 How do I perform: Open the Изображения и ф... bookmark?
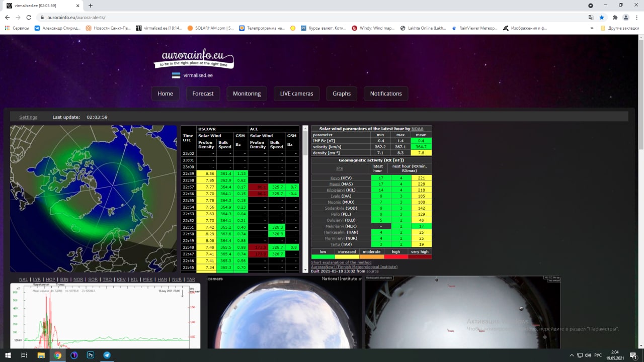click(x=525, y=28)
